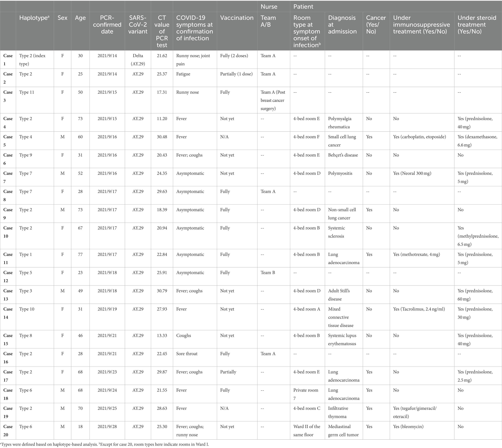Click the CT value of PCR test header

click(162, 31)
